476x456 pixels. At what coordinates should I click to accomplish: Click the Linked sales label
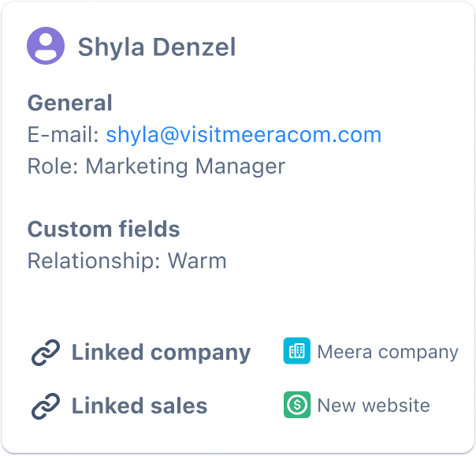pyautogui.click(x=139, y=406)
